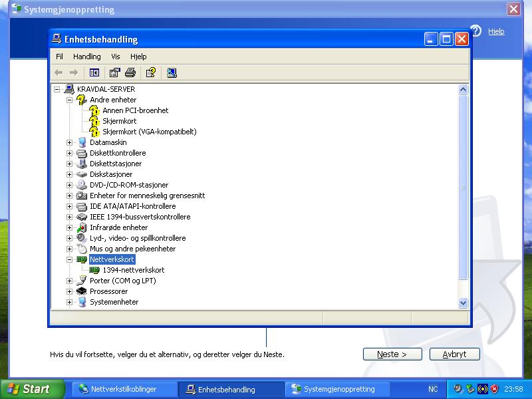532x399 pixels.
Task: Click the Datamaskin monitor icon
Action: pyautogui.click(x=82, y=142)
